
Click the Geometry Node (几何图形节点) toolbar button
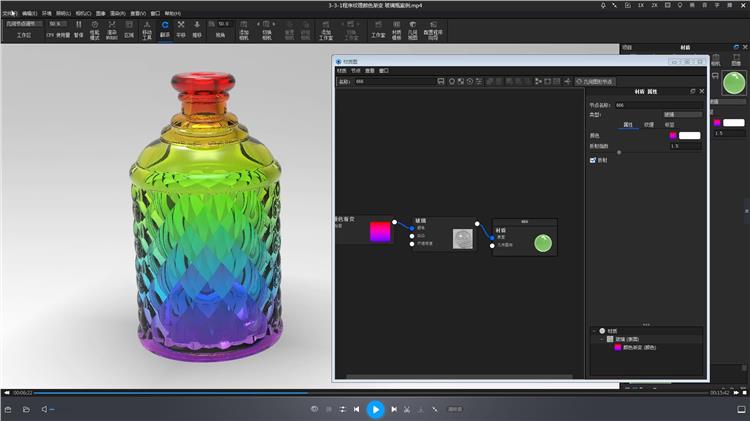coord(595,81)
